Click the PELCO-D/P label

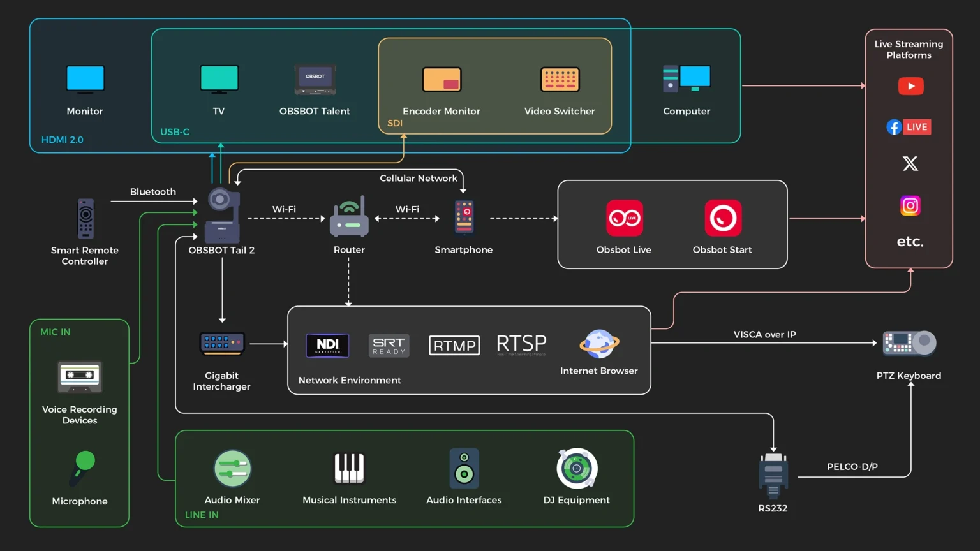(x=852, y=467)
